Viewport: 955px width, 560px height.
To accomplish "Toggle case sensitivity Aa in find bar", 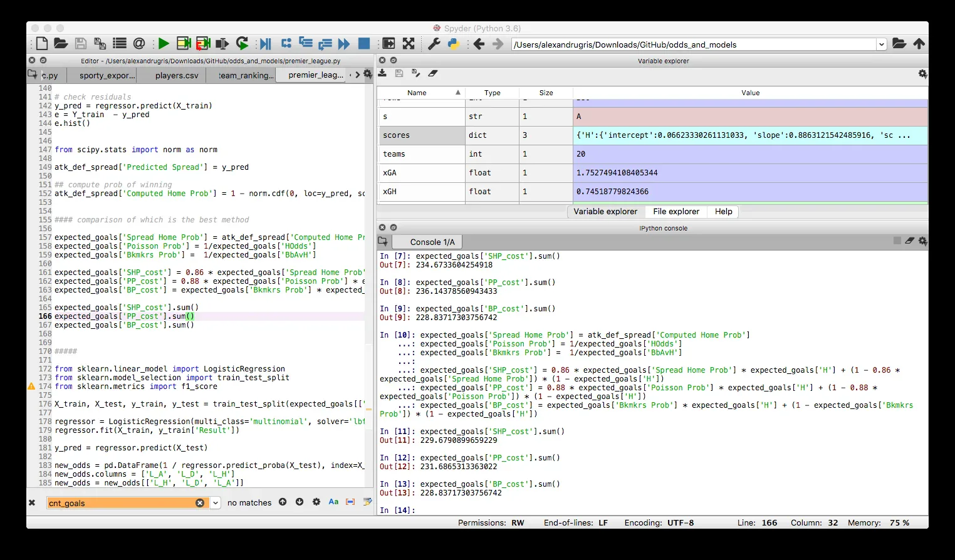I will 333,502.
